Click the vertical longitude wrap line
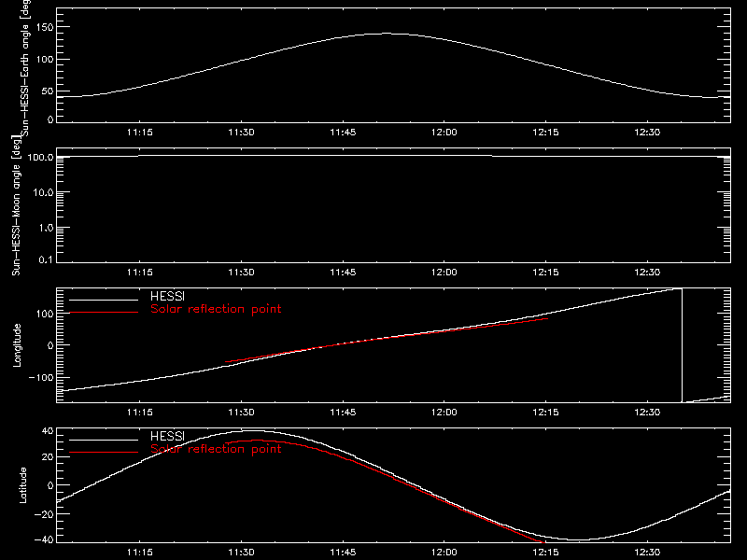The height and width of the screenshot is (560, 747). 683,345
